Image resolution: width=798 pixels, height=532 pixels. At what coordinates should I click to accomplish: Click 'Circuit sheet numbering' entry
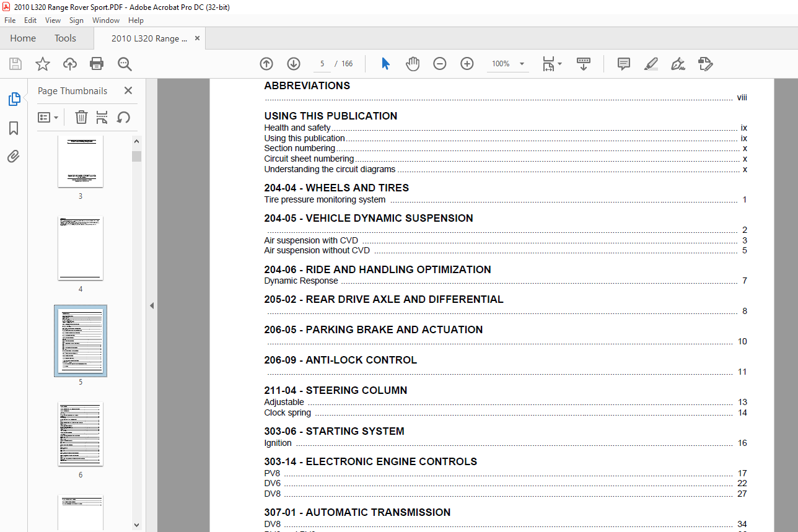point(309,159)
